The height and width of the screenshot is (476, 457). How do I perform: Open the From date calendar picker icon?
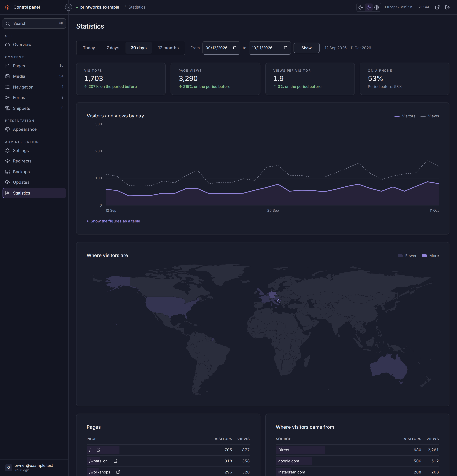pyautogui.click(x=235, y=48)
